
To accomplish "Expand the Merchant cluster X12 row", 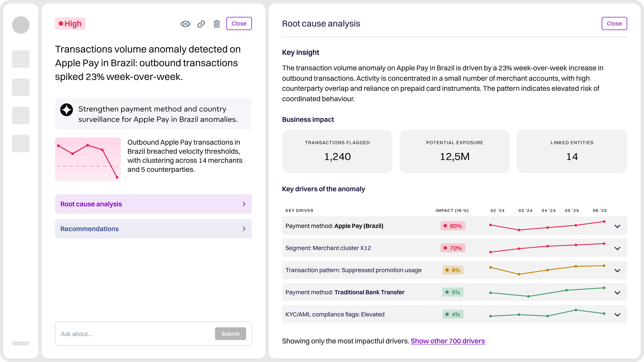I will (x=617, y=248).
